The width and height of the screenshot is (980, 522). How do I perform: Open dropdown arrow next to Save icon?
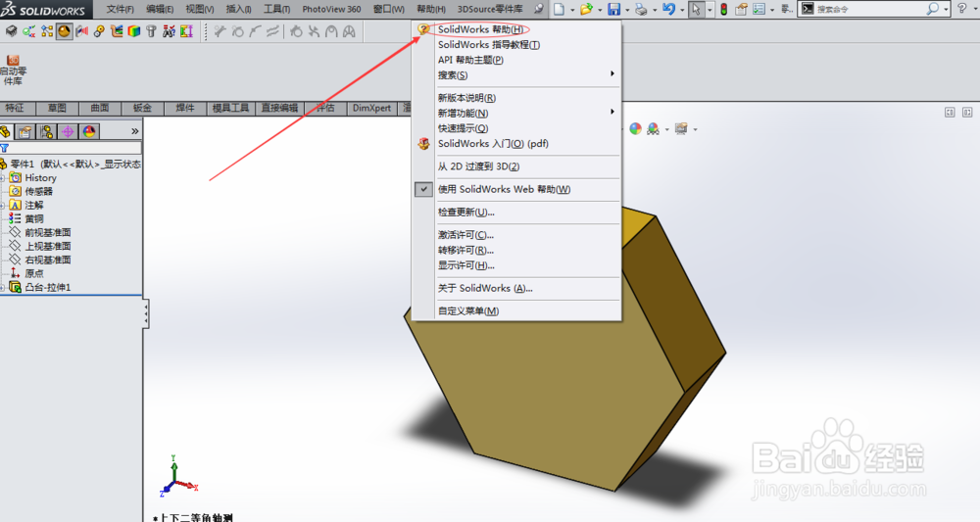[x=627, y=10]
